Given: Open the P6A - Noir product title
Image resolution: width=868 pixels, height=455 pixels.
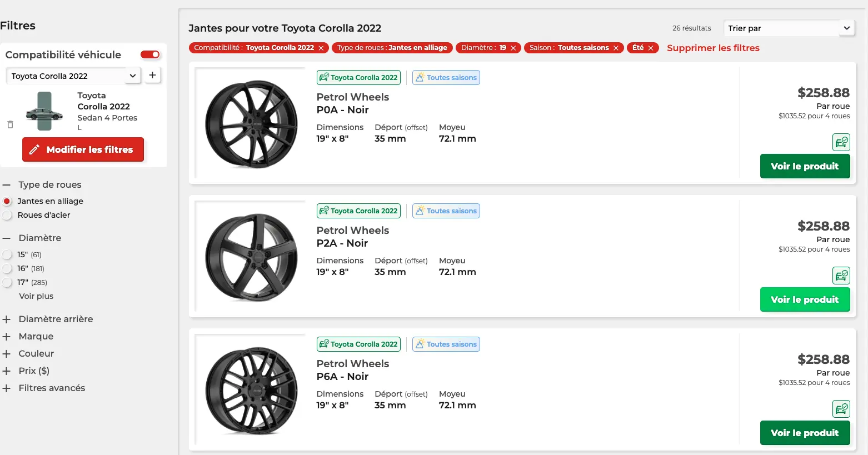Looking at the screenshot, I should click(x=342, y=377).
